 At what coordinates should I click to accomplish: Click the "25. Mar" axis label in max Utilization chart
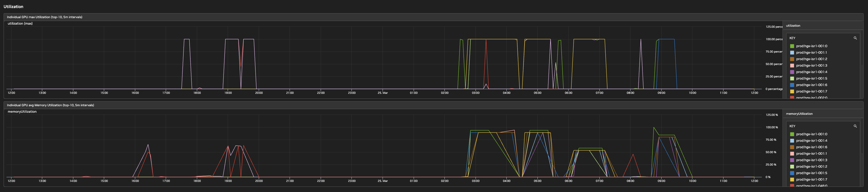tap(382, 93)
